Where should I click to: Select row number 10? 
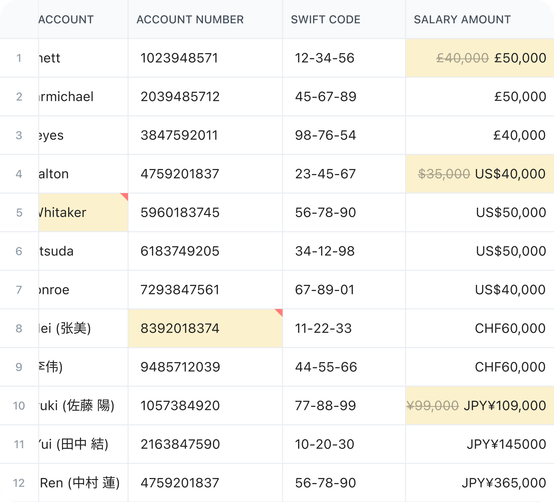click(19, 406)
